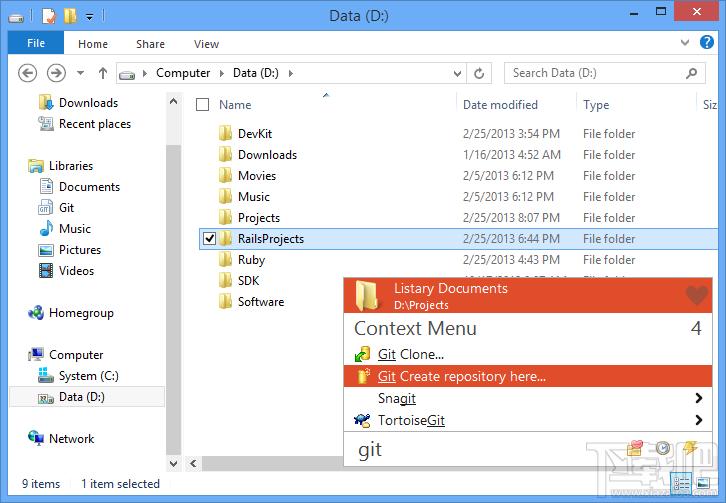Open Explorer Help question mark

[x=707, y=43]
